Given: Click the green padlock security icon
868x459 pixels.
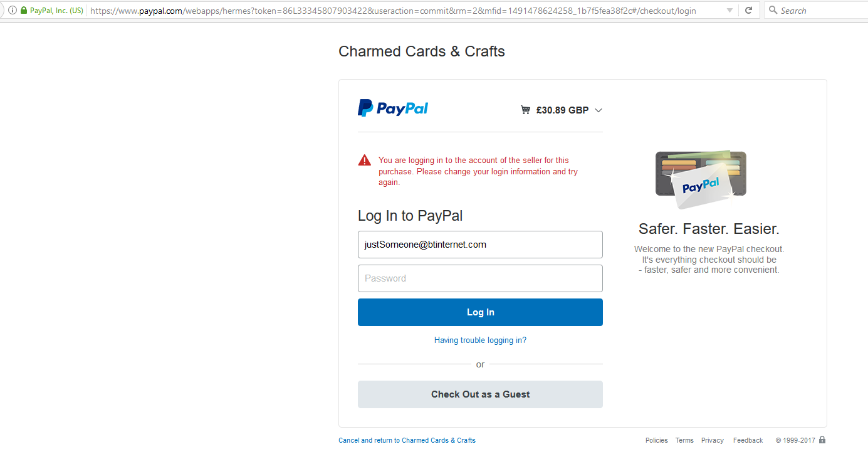Looking at the screenshot, I should (24, 11).
